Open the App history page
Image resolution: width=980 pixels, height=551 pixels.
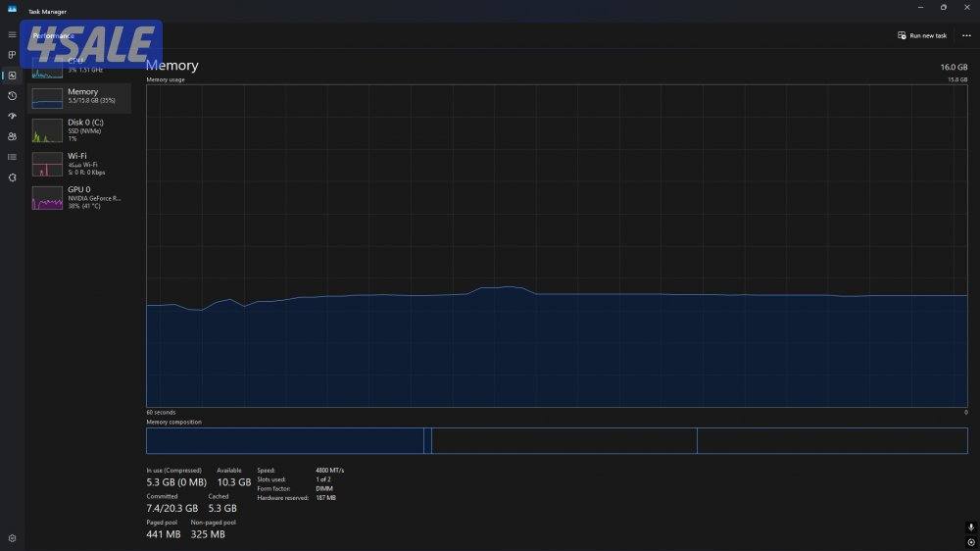[12, 96]
